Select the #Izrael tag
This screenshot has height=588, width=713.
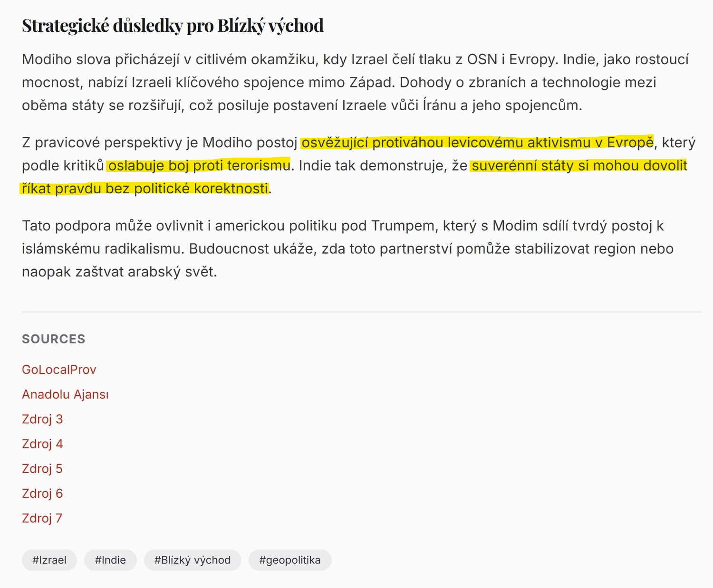pyautogui.click(x=49, y=560)
